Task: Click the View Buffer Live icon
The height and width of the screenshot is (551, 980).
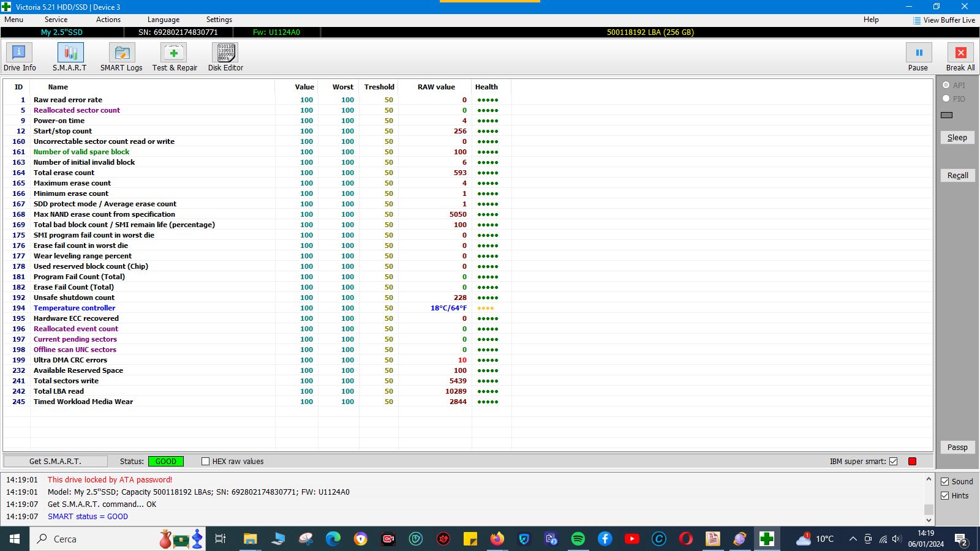Action: coord(916,20)
